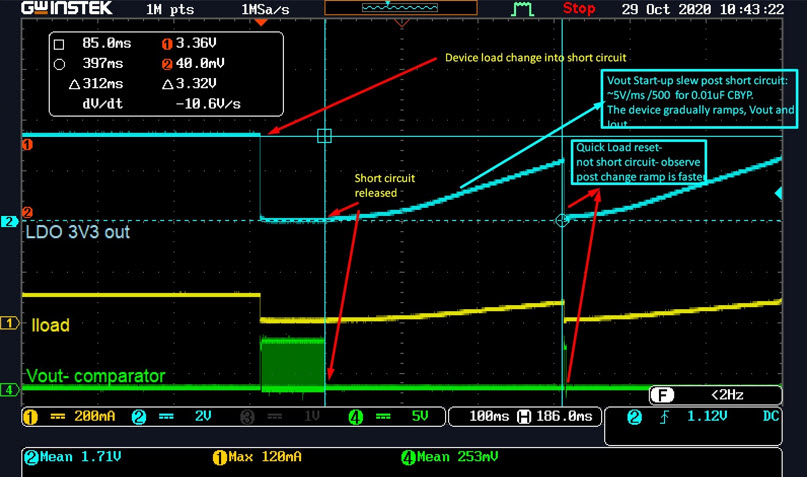Click the square cursor icon beside 85.0ms
The height and width of the screenshot is (477, 807).
(x=59, y=44)
